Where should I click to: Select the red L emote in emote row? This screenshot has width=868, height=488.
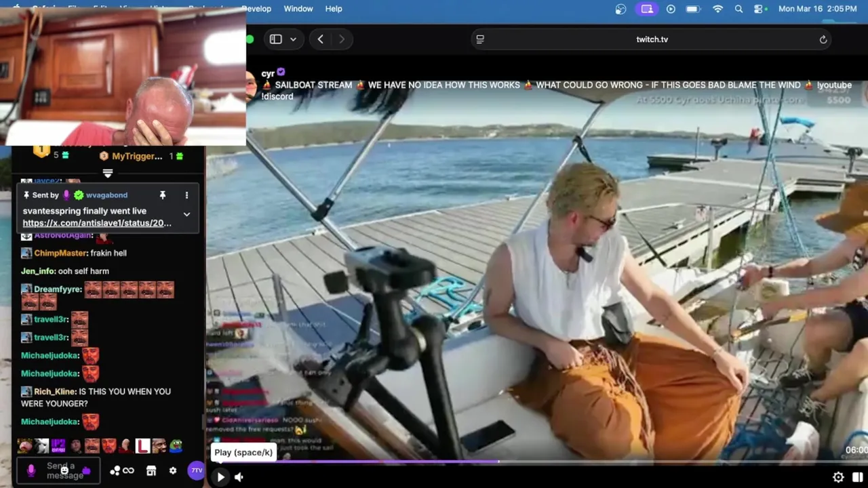[142, 446]
